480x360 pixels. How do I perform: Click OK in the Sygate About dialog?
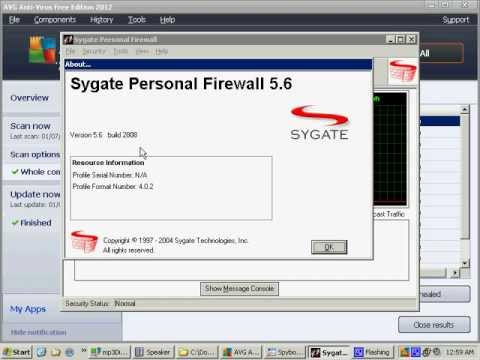tap(329, 247)
